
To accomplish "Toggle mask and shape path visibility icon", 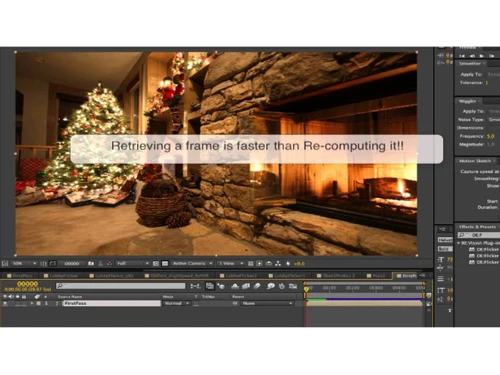I will click(x=52, y=263).
